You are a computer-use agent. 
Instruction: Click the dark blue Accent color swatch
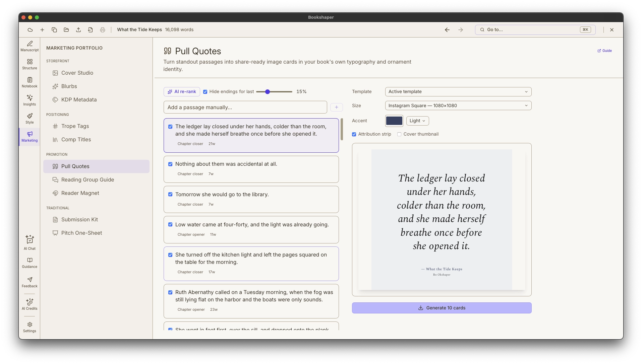pyautogui.click(x=394, y=121)
